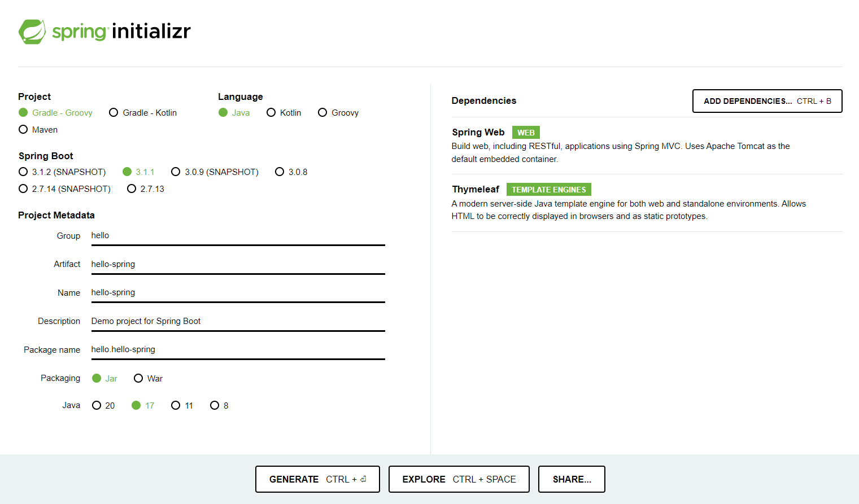Image resolution: width=859 pixels, height=504 pixels.
Task: Select Java as the language
Action: (x=234, y=113)
